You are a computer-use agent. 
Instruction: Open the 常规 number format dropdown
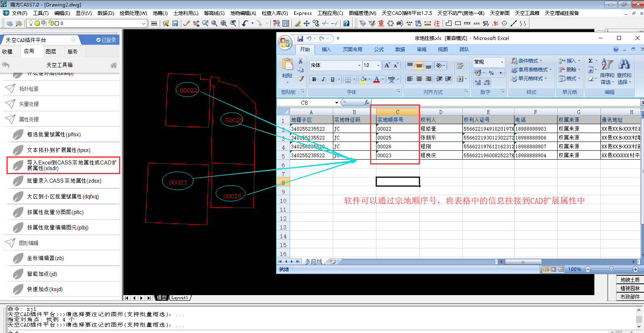[x=502, y=62]
